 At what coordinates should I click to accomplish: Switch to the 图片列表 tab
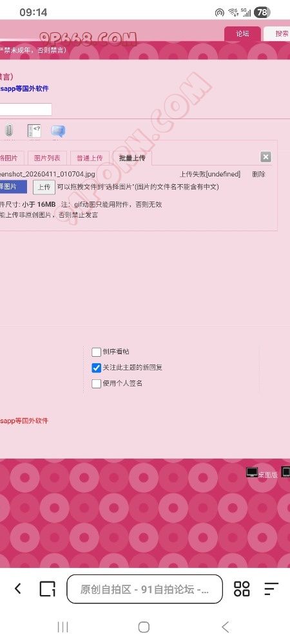point(47,158)
